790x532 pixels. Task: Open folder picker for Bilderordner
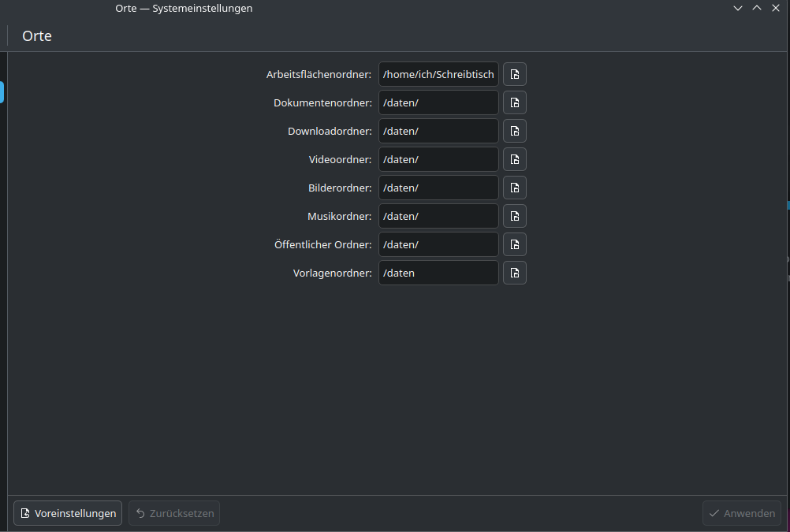(514, 188)
